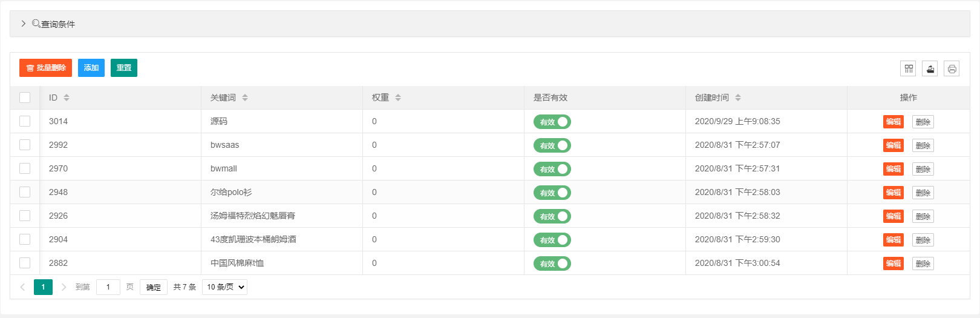The image size is (980, 318).
Task: Disable 有效 switch for bwsaas row
Action: click(552, 145)
